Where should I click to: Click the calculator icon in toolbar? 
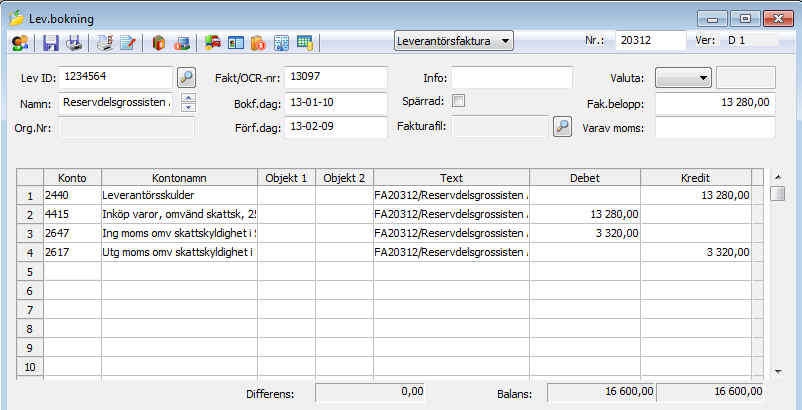[282, 43]
